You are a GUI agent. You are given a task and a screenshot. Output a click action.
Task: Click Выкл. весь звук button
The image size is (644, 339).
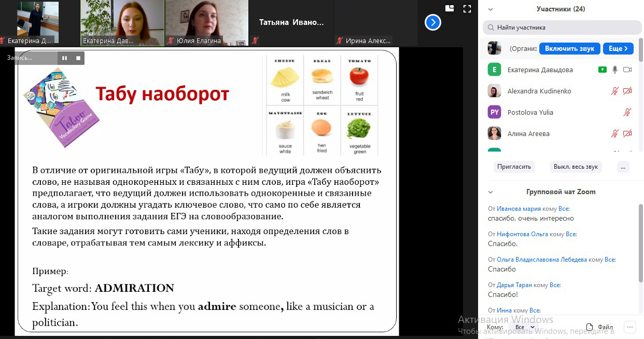pos(576,167)
